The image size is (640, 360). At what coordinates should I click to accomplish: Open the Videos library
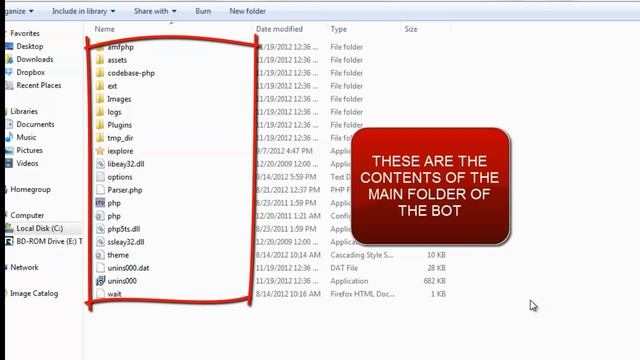point(27,163)
